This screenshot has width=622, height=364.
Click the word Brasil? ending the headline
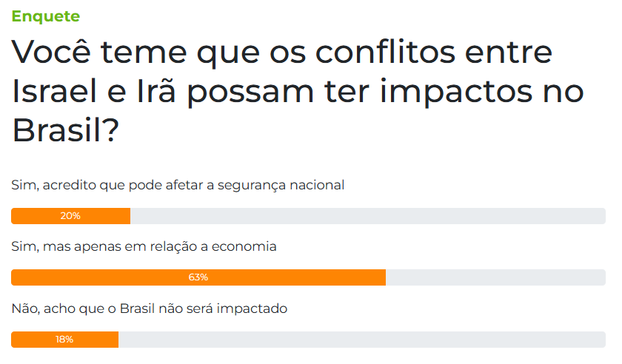coord(65,130)
